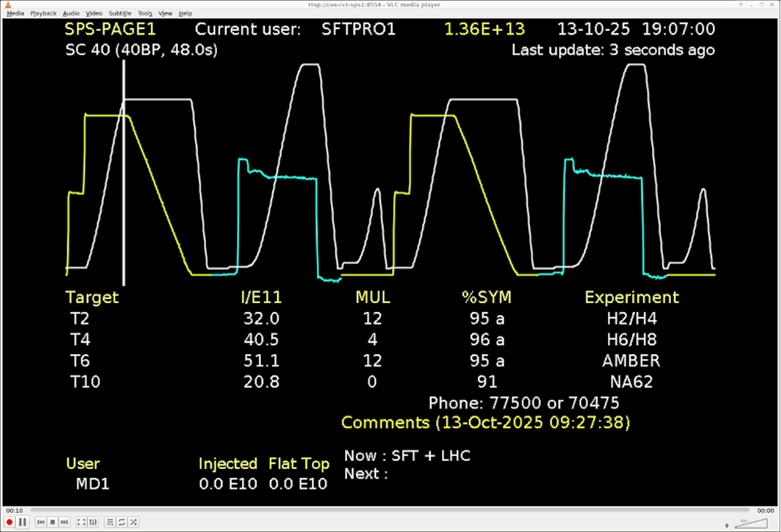
Task: Open the Media menu
Action: pyautogui.click(x=15, y=13)
